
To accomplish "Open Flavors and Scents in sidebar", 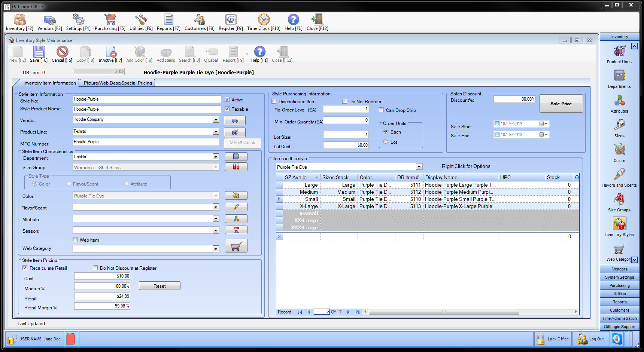I will tap(619, 178).
